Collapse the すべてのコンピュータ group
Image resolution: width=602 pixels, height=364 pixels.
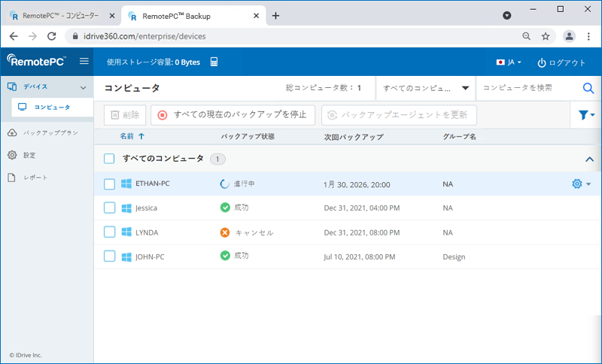(x=589, y=159)
